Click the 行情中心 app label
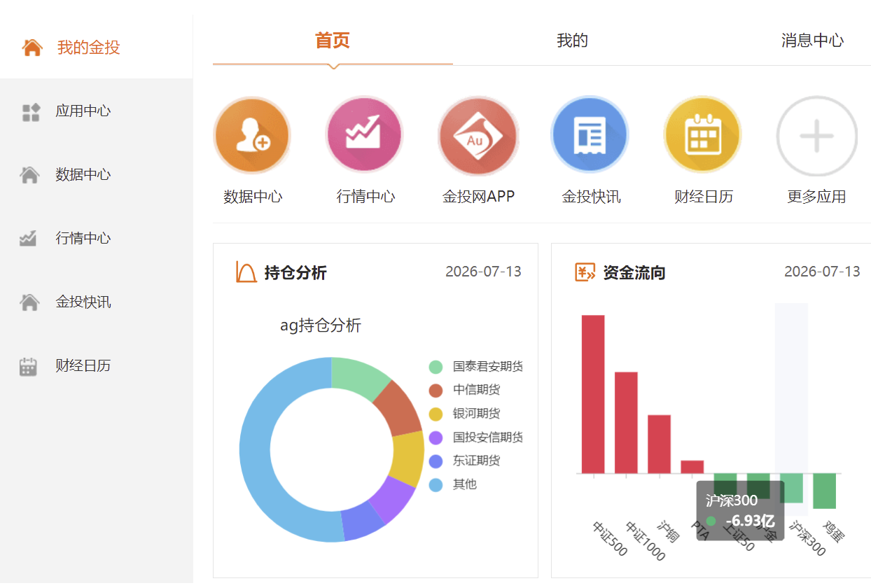The width and height of the screenshot is (871, 588). click(365, 197)
